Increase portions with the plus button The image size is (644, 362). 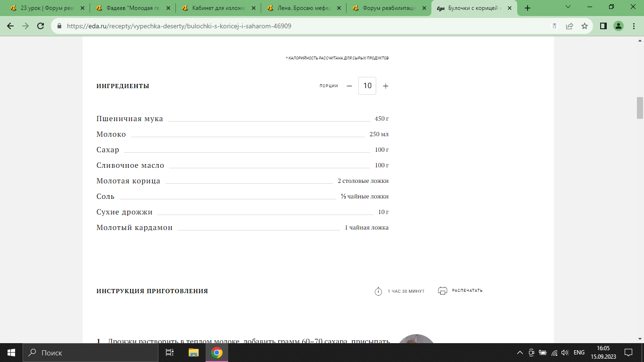(386, 86)
